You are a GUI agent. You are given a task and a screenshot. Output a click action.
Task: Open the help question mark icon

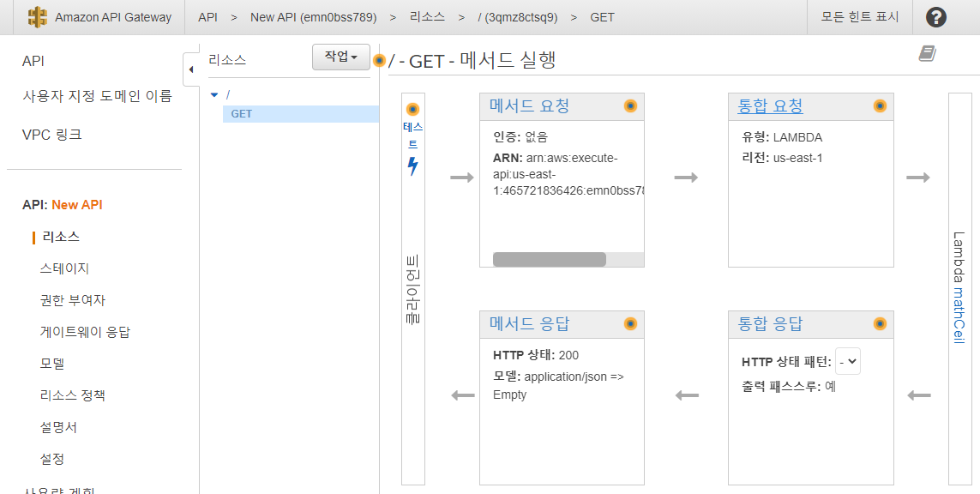coord(935,17)
